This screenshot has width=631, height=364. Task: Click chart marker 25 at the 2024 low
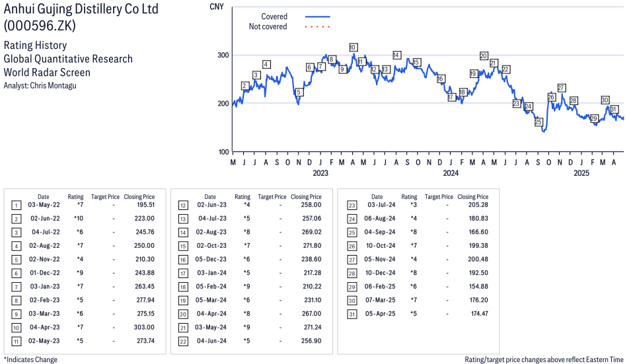click(538, 122)
